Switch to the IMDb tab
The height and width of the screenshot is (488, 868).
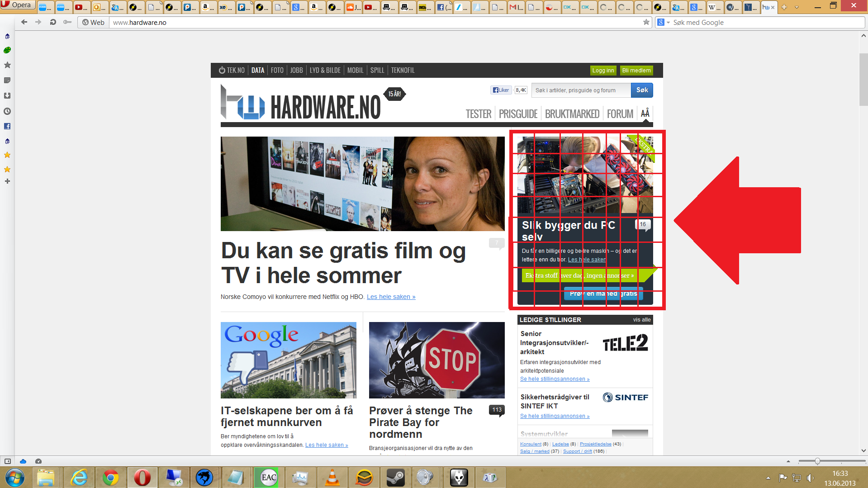pyautogui.click(x=425, y=7)
